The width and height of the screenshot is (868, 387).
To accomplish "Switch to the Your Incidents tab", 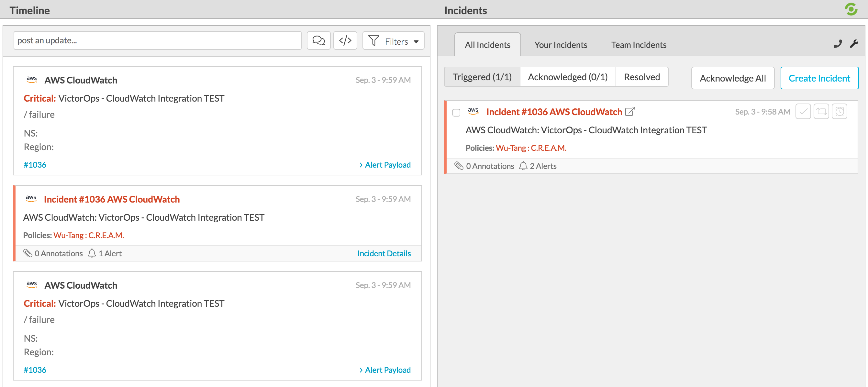I will click(560, 44).
